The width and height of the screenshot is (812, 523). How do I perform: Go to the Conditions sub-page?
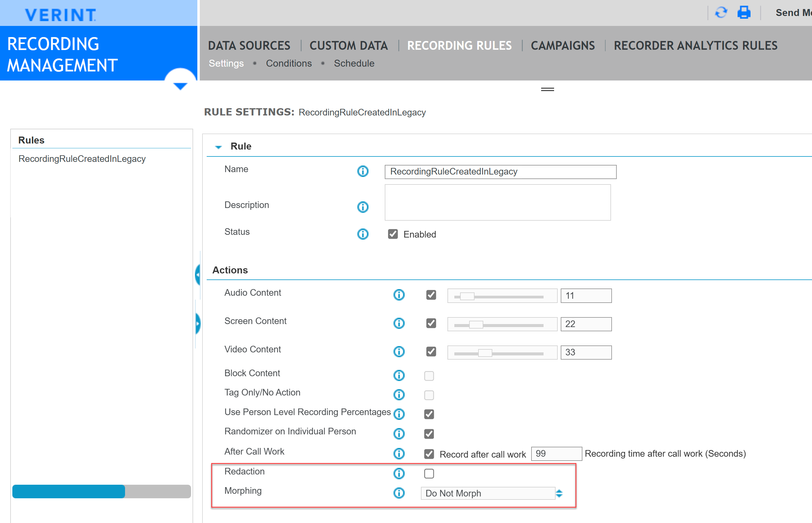tap(289, 64)
